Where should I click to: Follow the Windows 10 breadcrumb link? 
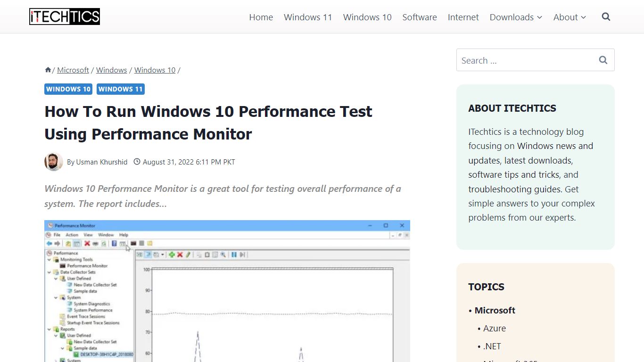click(155, 70)
